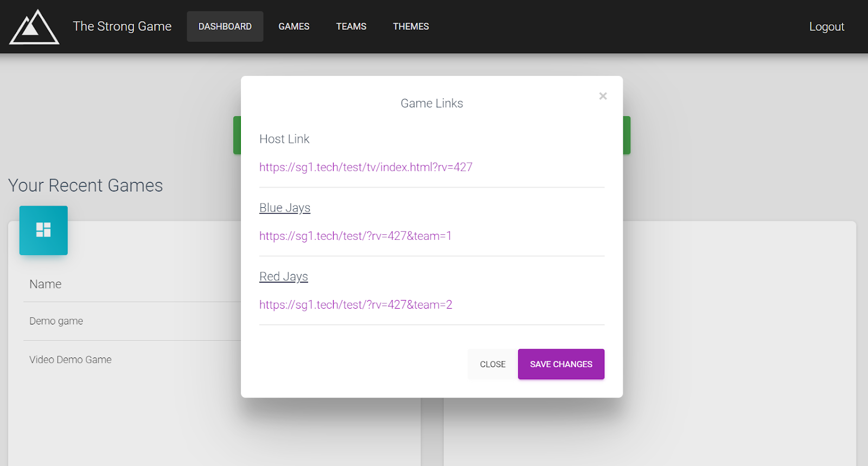This screenshot has width=868, height=466.
Task: Log out using the Logout link
Action: click(826, 27)
